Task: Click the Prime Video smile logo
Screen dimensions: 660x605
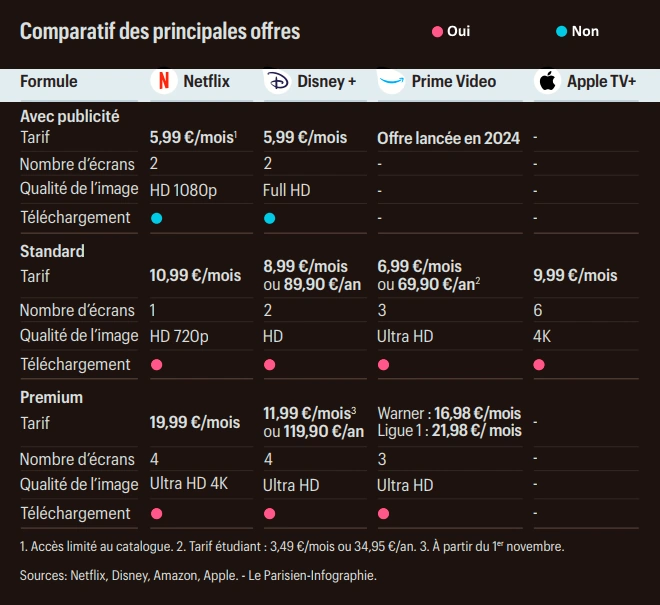Action: tap(391, 81)
